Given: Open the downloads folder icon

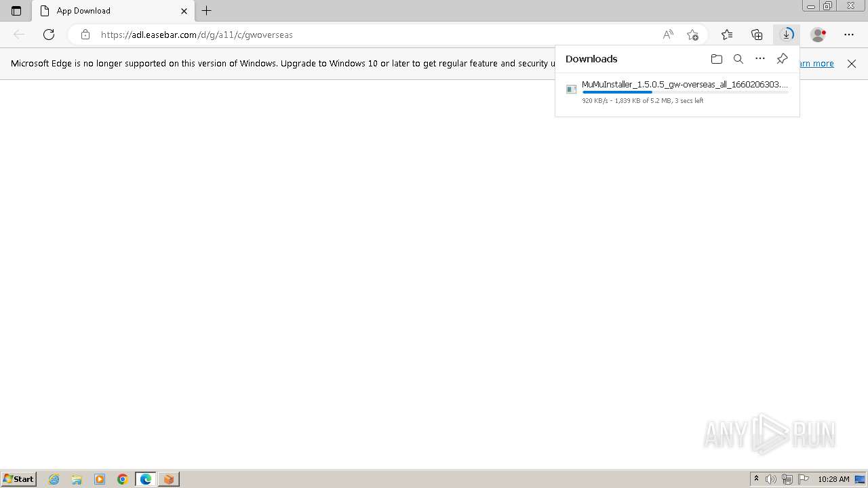Looking at the screenshot, I should pyautogui.click(x=717, y=59).
